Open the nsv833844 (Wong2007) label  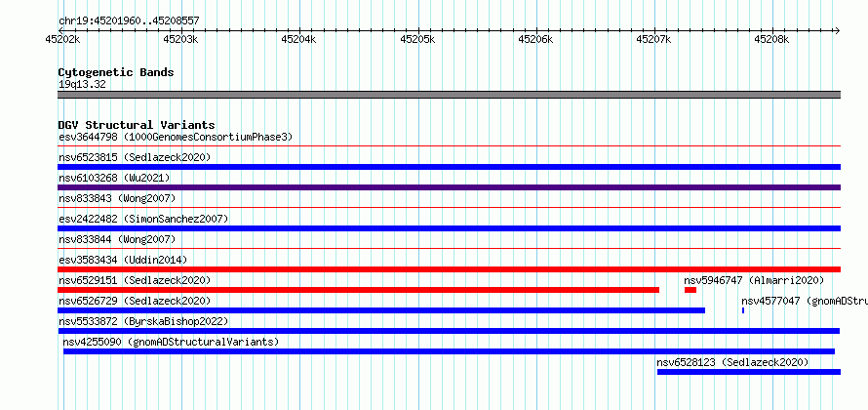pos(117,239)
